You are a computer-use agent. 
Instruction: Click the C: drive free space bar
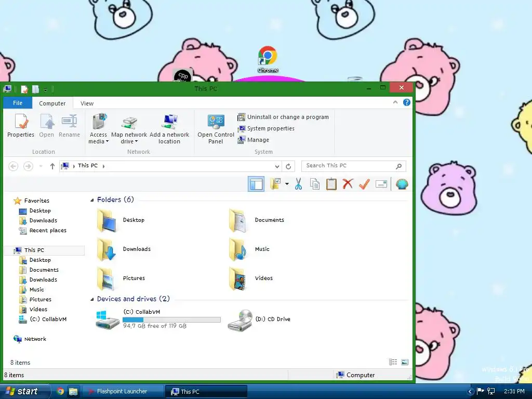pyautogui.click(x=171, y=320)
